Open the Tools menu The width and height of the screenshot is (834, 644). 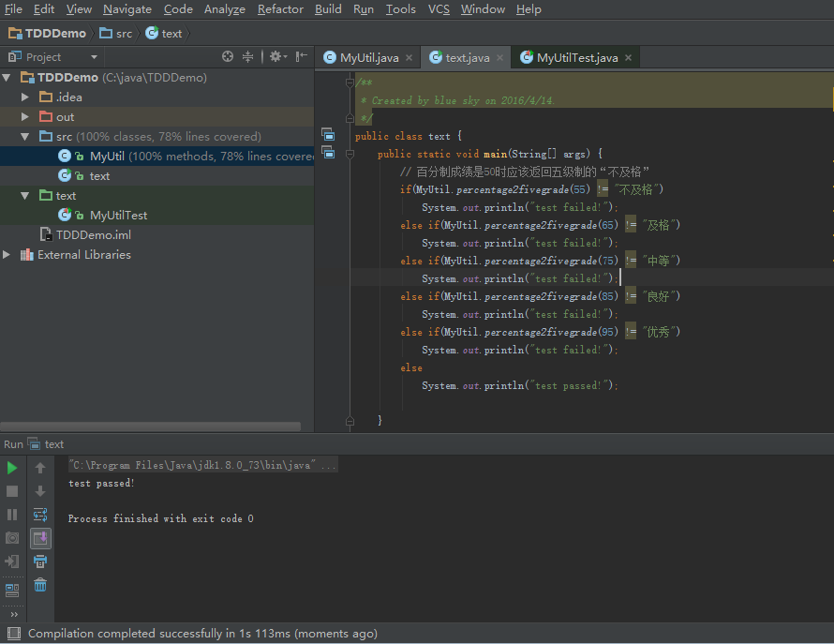400,9
